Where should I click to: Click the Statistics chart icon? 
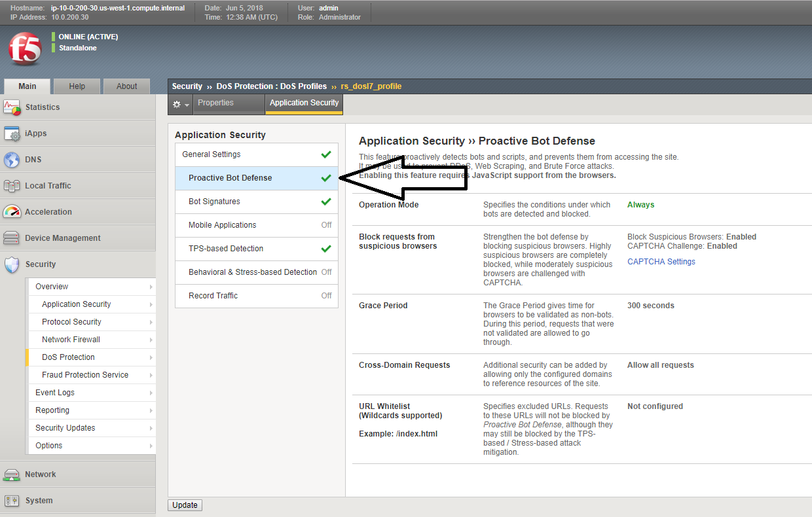coord(12,107)
